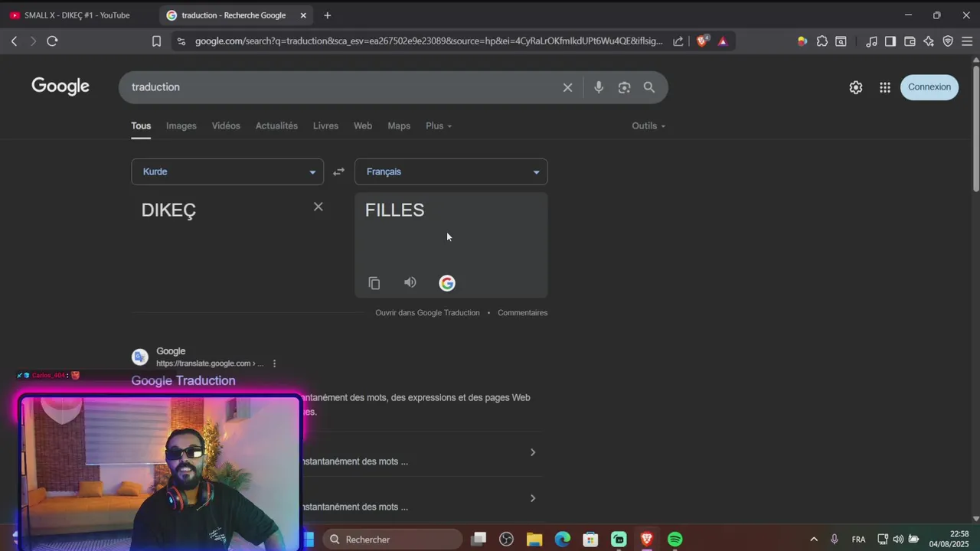The height and width of the screenshot is (551, 980).
Task: Open the three-dot menu beside translate.google.com
Action: (x=274, y=364)
